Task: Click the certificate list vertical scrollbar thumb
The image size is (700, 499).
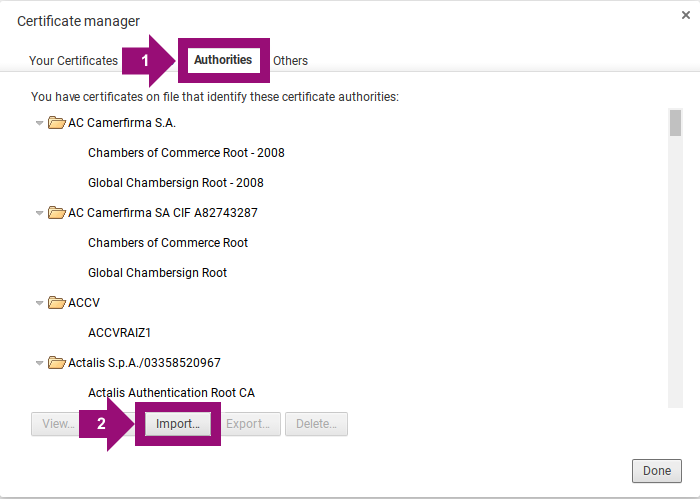Action: [675, 122]
